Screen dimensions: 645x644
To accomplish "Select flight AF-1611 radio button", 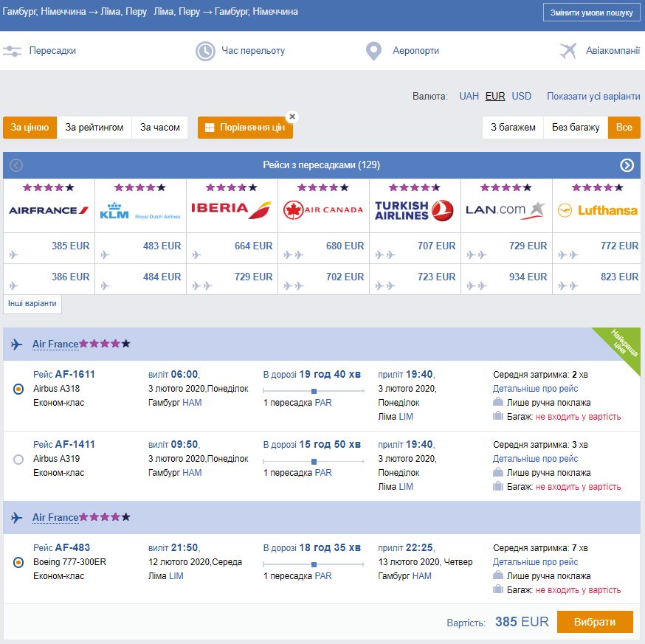I will 18,389.
